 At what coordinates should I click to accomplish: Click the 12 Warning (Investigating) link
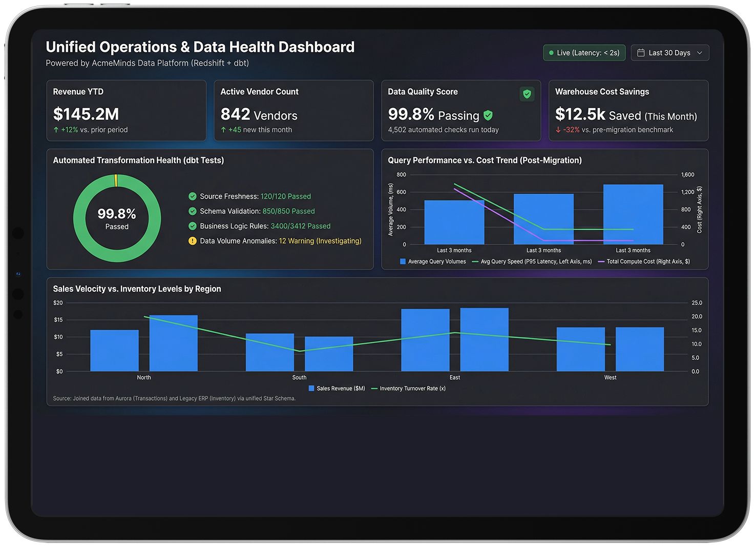pyautogui.click(x=320, y=241)
